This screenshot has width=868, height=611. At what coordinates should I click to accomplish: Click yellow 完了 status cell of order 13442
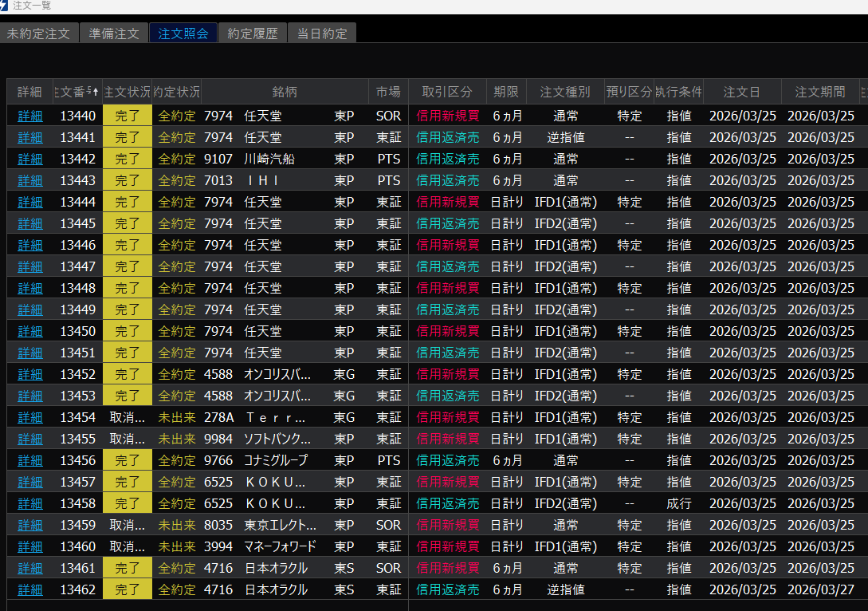[x=127, y=159]
